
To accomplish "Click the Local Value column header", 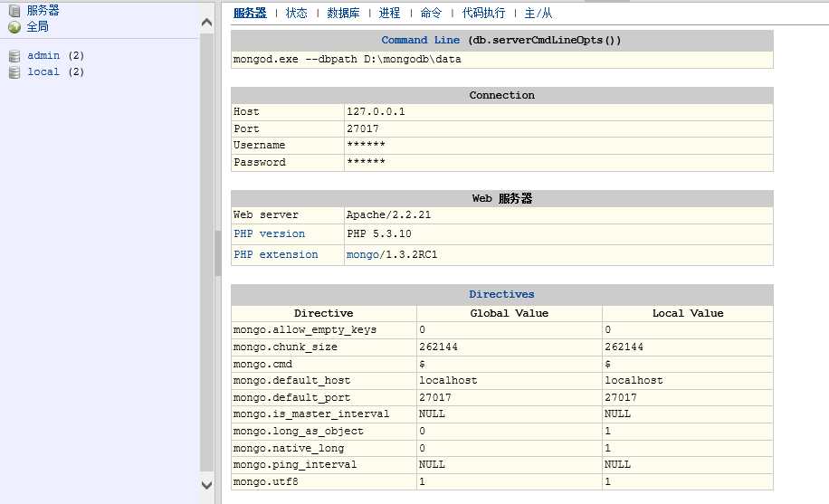I will (688, 313).
